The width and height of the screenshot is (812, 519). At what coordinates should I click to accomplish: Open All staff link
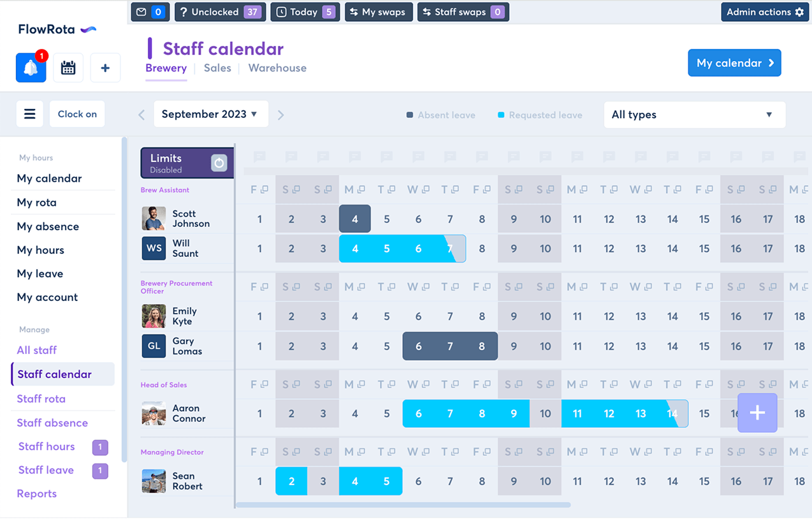click(x=36, y=350)
